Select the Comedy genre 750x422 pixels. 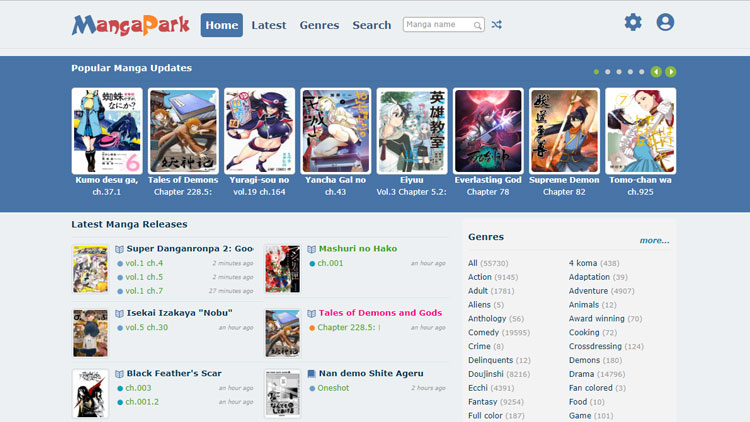(x=484, y=333)
